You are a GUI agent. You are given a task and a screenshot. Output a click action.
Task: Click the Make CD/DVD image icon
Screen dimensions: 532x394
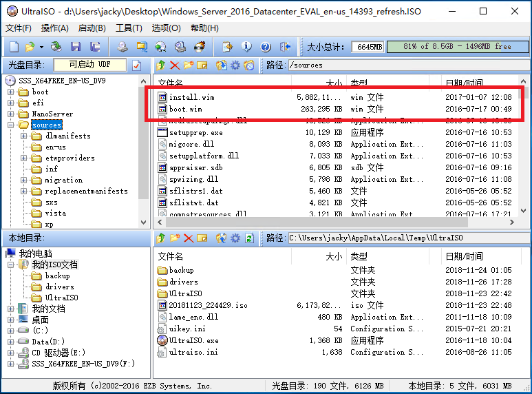pyautogui.click(x=123, y=47)
